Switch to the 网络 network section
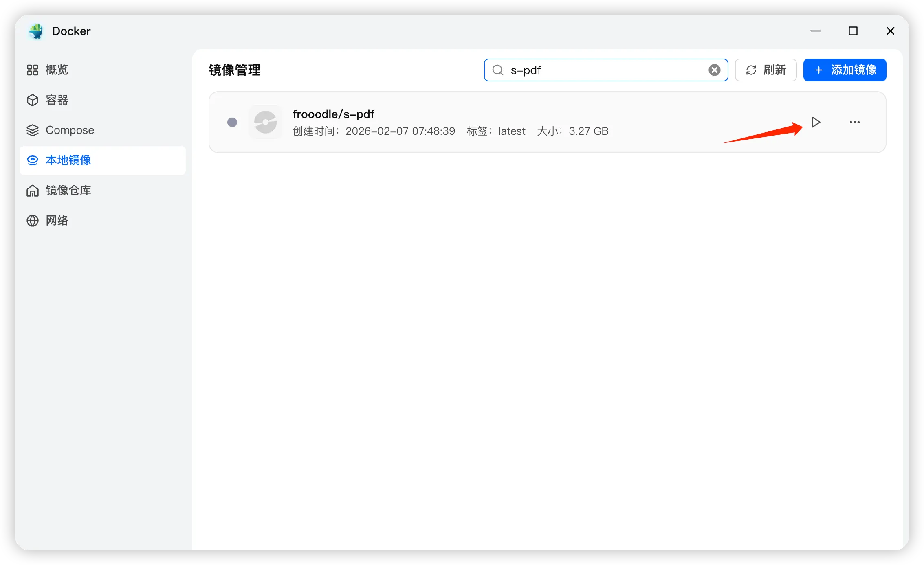924x565 pixels. [x=103, y=221]
